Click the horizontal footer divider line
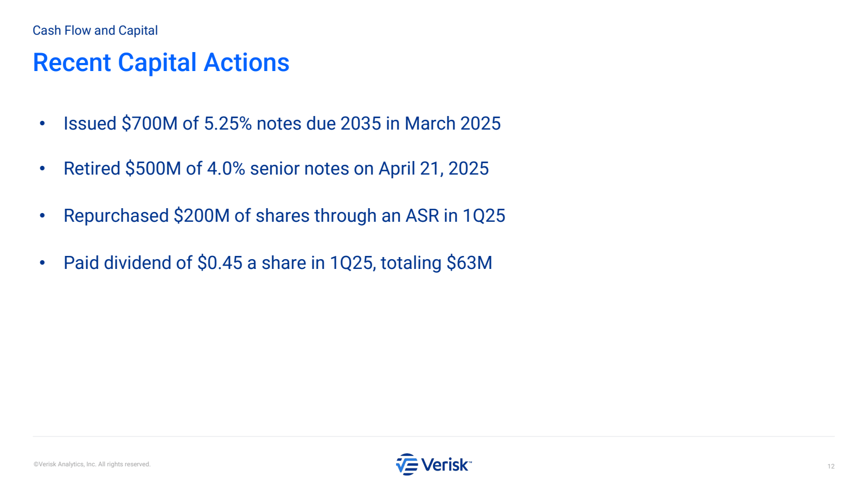Image resolution: width=868 pixels, height=488 pixels. pyautogui.click(x=433, y=436)
